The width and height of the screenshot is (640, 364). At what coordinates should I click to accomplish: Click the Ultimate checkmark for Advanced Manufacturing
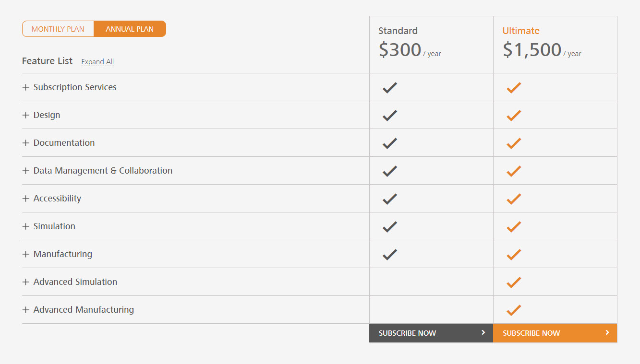pos(514,310)
